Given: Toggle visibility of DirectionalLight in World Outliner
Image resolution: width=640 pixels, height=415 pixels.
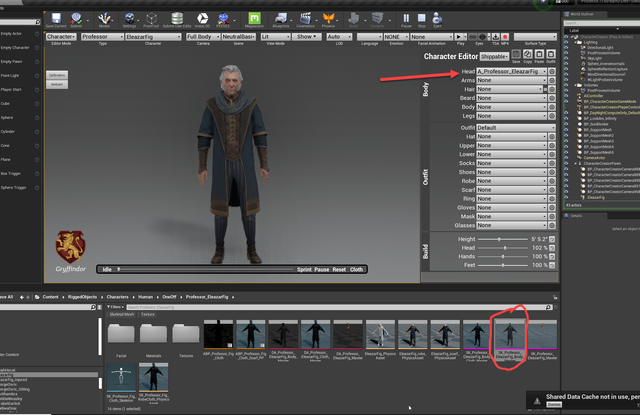Looking at the screenshot, I should pyautogui.click(x=566, y=47).
